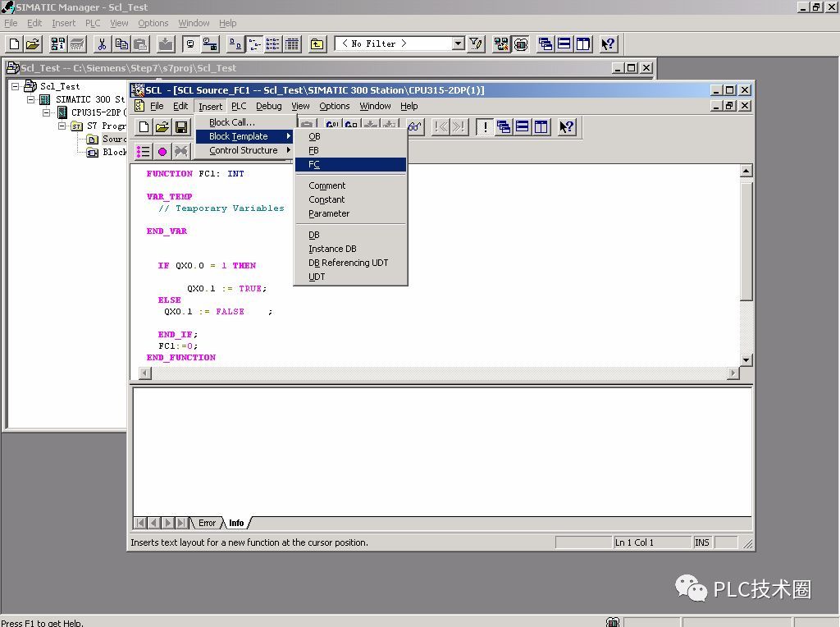
Task: Insert UDT template
Action: coord(350,277)
